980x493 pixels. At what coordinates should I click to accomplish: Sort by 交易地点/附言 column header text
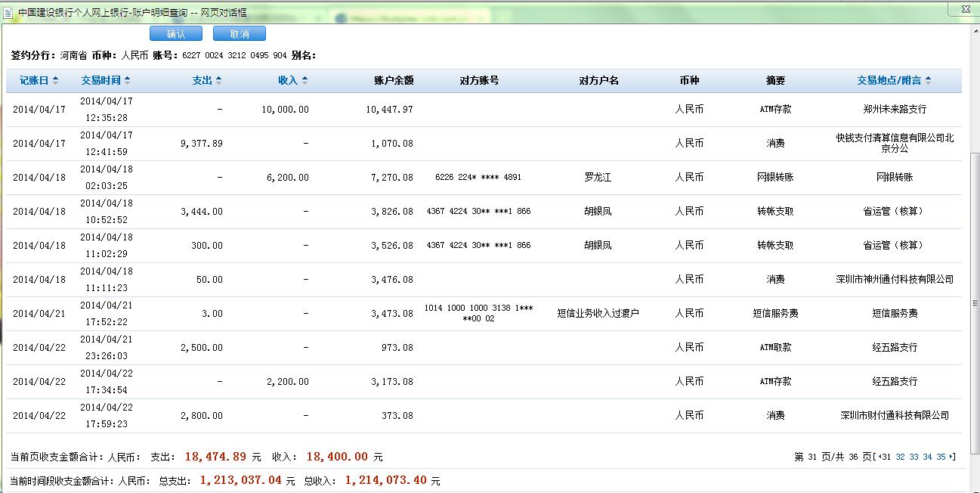tap(889, 81)
